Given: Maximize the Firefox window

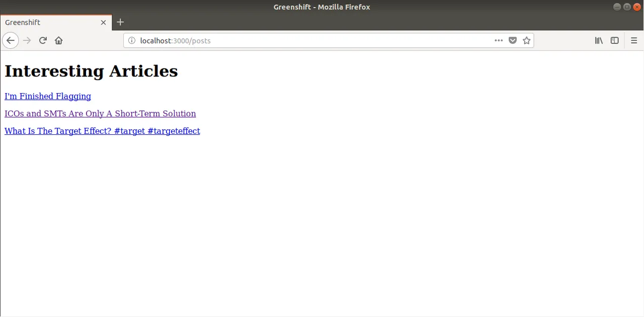Looking at the screenshot, I should [x=627, y=7].
